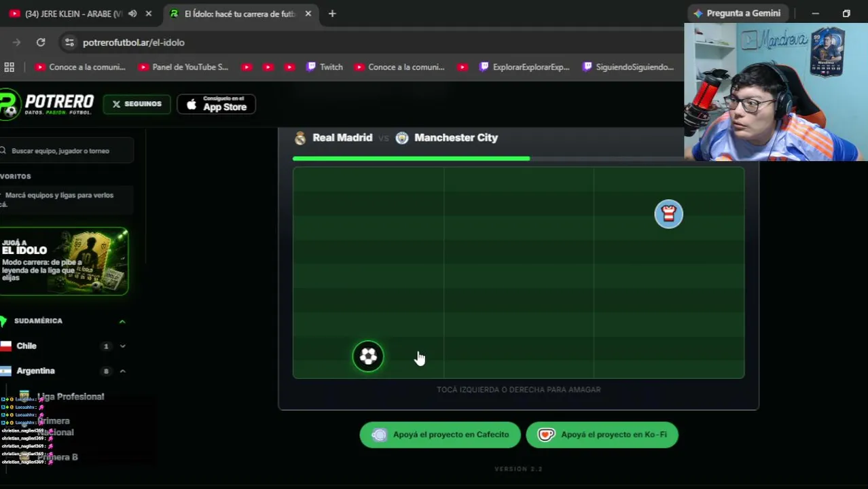Image resolution: width=868 pixels, height=489 pixels.
Task: Go forward in browser history
Action: (16, 42)
